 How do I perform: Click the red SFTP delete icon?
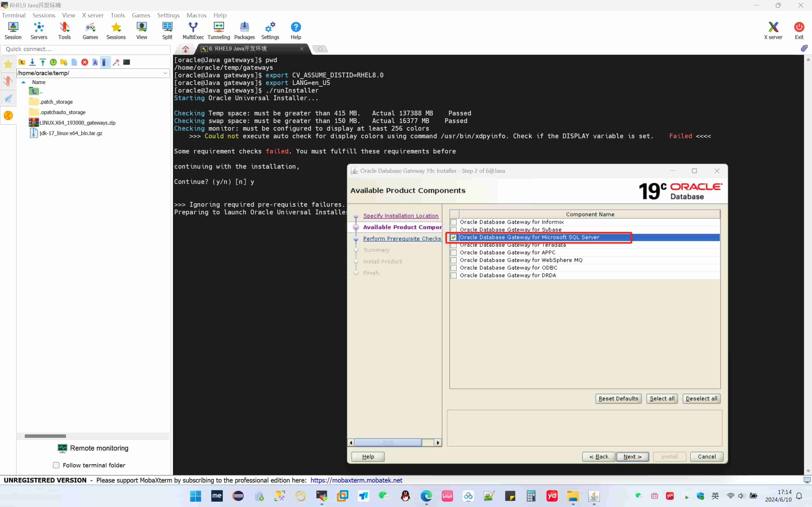click(84, 62)
